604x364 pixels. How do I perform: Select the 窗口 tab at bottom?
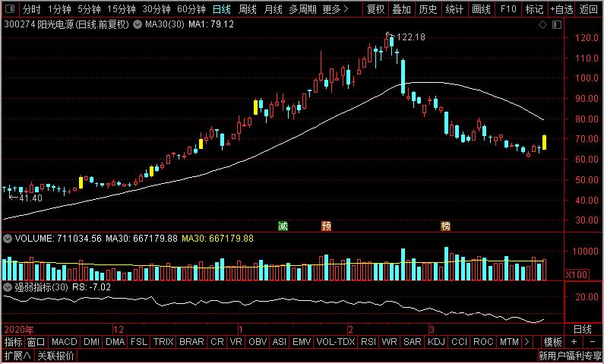pyautogui.click(x=36, y=342)
